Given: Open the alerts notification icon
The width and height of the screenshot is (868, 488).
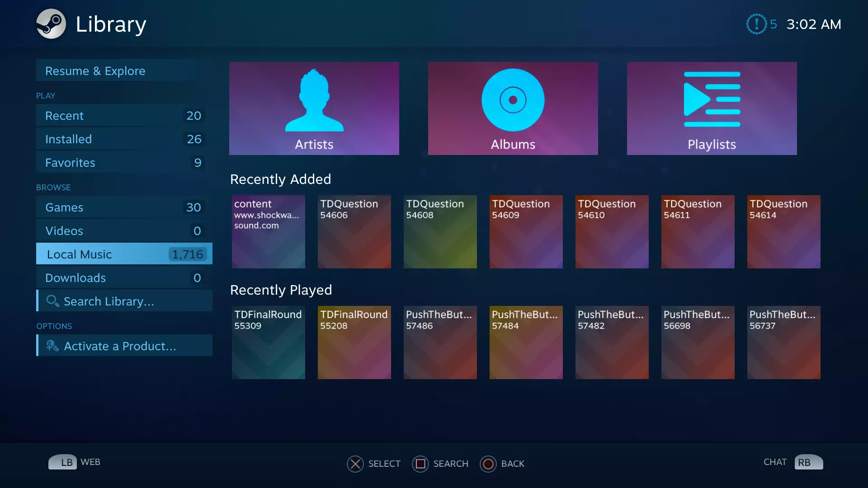Looking at the screenshot, I should (x=756, y=24).
